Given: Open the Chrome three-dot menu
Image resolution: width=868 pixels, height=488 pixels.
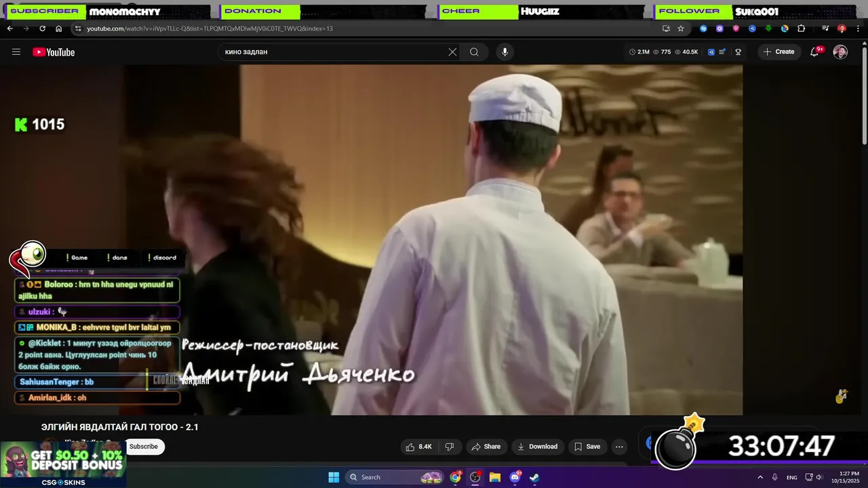Looking at the screenshot, I should 858,28.
